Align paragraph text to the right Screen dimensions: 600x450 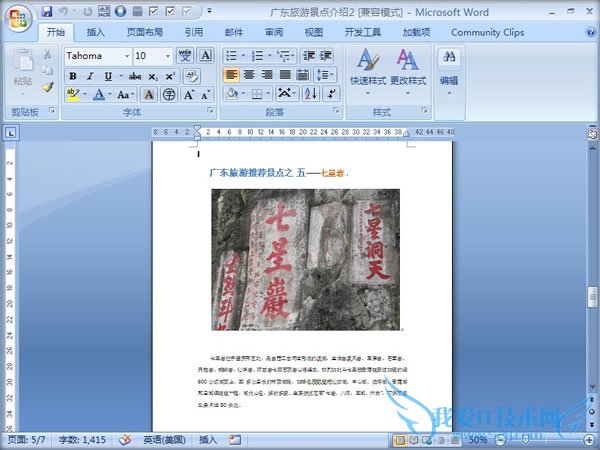pyautogui.click(x=267, y=75)
